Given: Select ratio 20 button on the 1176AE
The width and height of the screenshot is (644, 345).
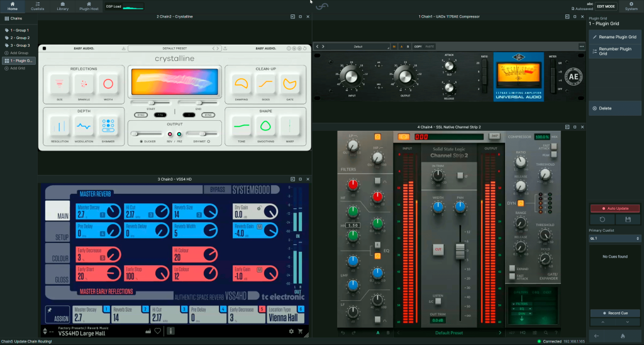Looking at the screenshot, I should tap(484, 64).
